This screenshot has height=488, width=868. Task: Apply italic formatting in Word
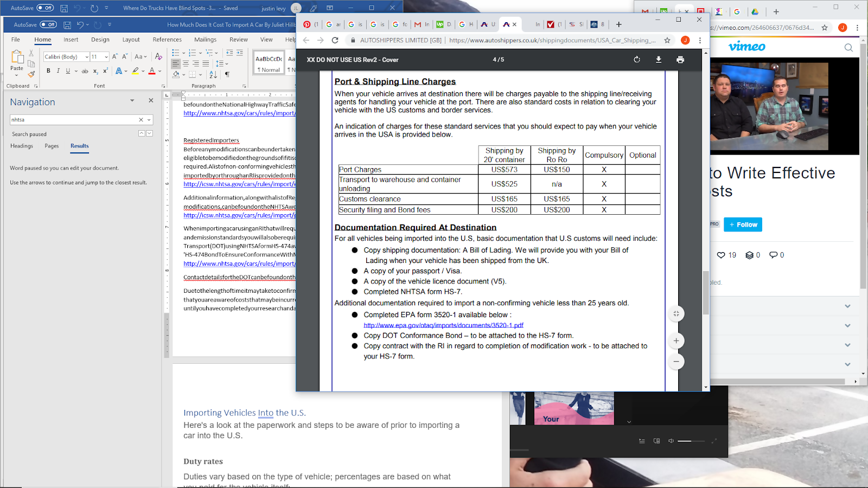(x=58, y=71)
